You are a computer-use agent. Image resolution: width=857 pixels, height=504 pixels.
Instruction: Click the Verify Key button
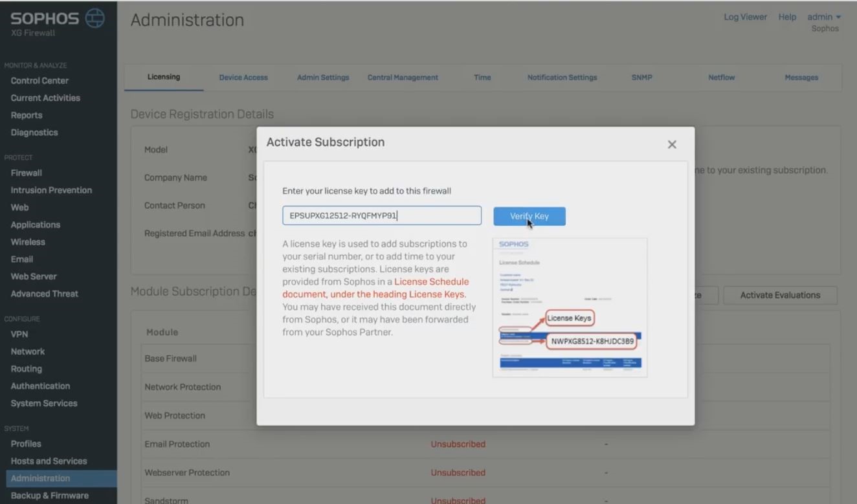point(529,215)
